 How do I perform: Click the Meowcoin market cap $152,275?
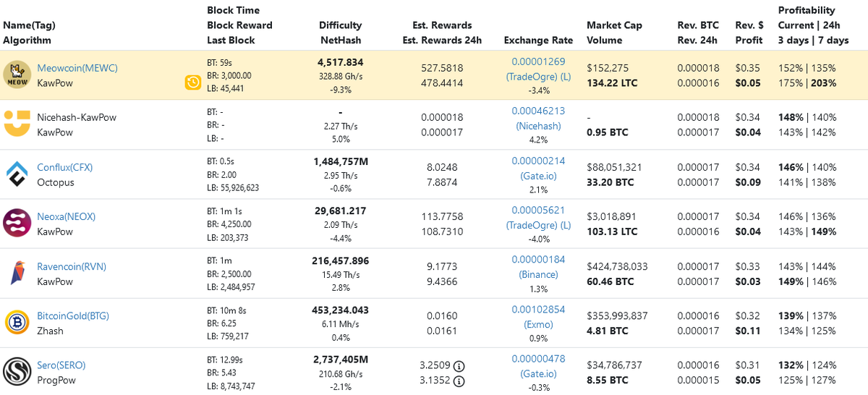[607, 68]
